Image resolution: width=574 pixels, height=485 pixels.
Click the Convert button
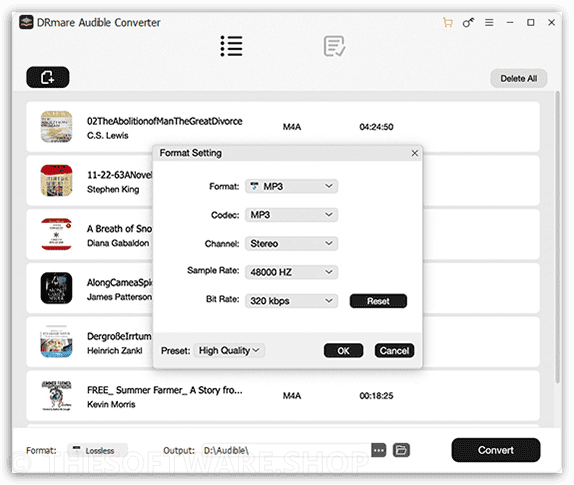point(496,450)
